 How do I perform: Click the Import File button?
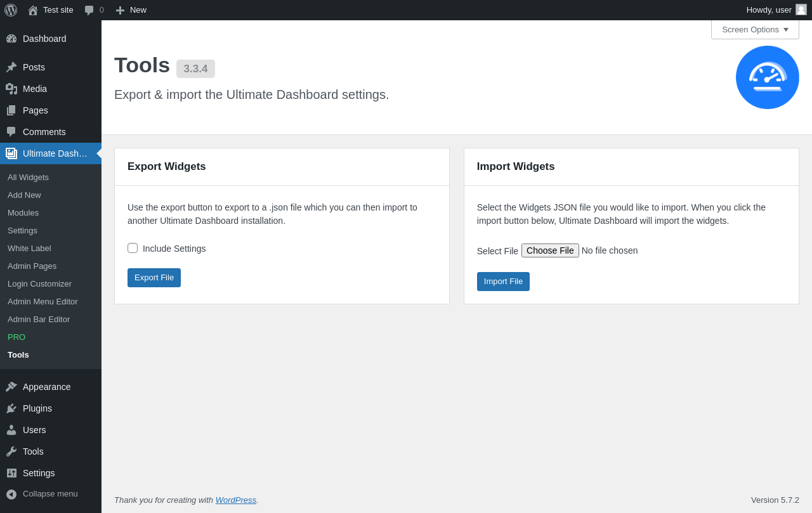point(503,282)
